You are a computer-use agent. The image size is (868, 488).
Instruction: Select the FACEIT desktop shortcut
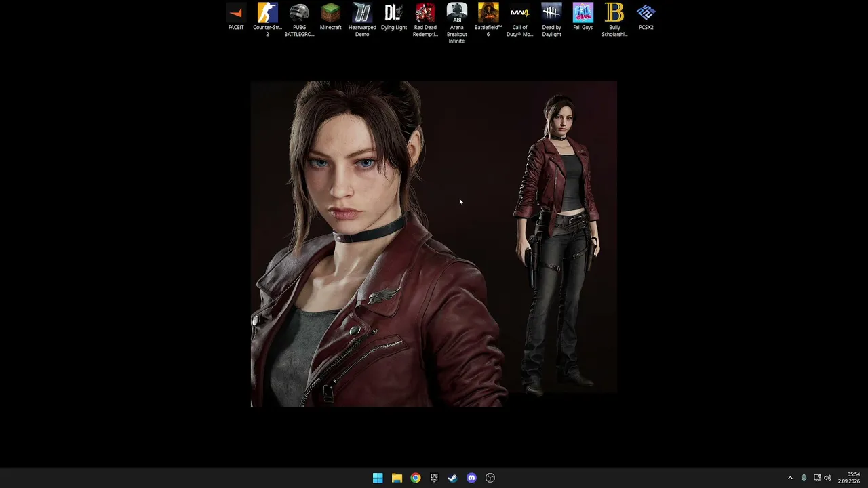click(236, 17)
